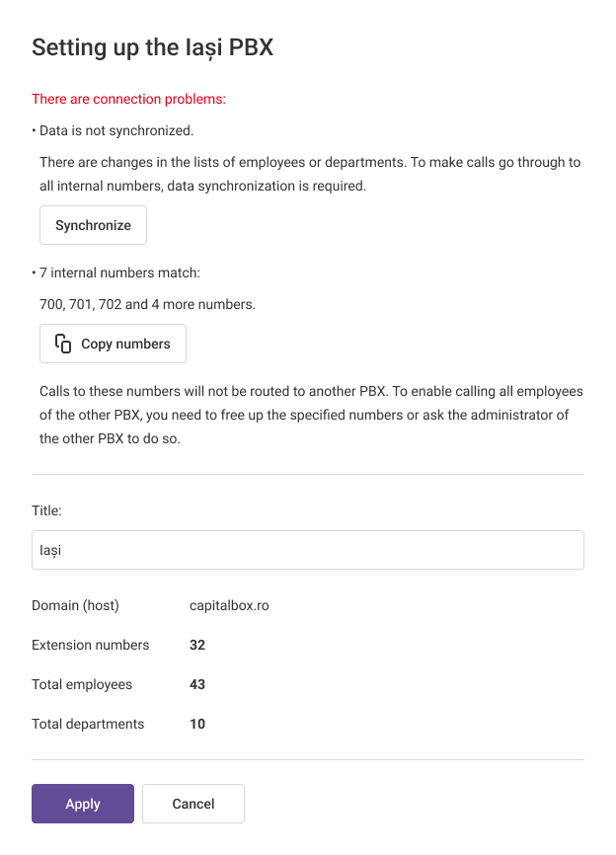Click the Total employees value 43
Image resolution: width=616 pixels, height=855 pixels.
click(197, 684)
